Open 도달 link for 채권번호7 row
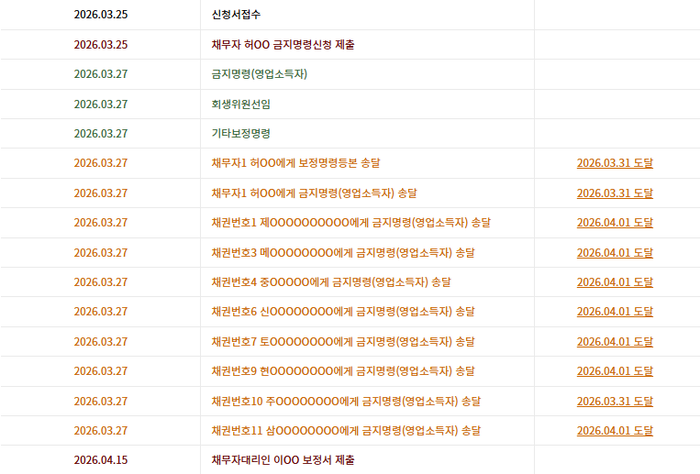The image size is (700, 474). 615,342
